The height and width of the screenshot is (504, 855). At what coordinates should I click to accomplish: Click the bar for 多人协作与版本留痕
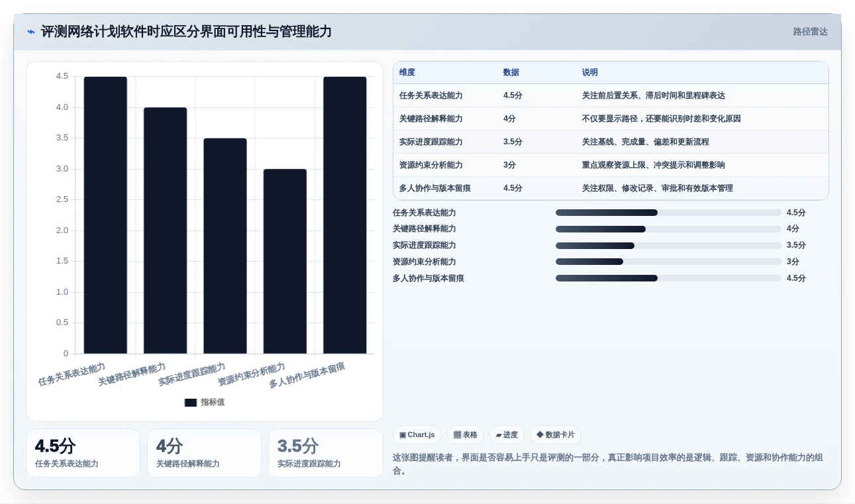tap(345, 215)
